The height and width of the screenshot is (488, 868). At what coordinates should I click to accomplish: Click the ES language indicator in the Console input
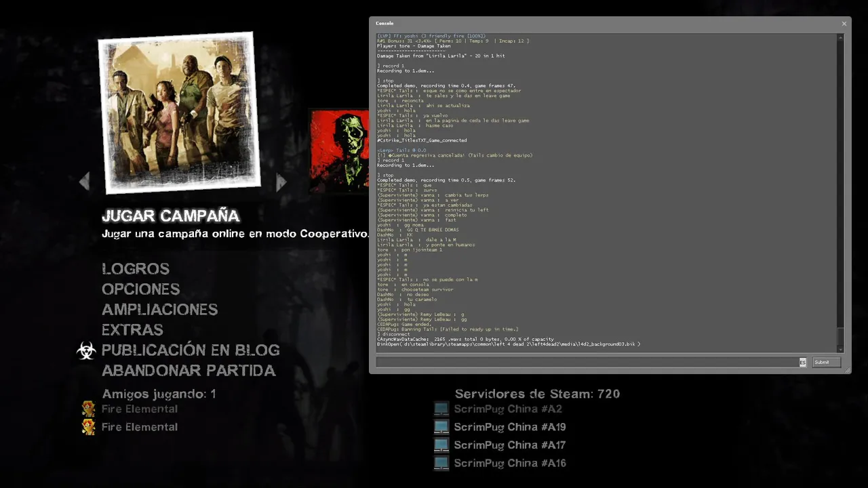tap(803, 363)
